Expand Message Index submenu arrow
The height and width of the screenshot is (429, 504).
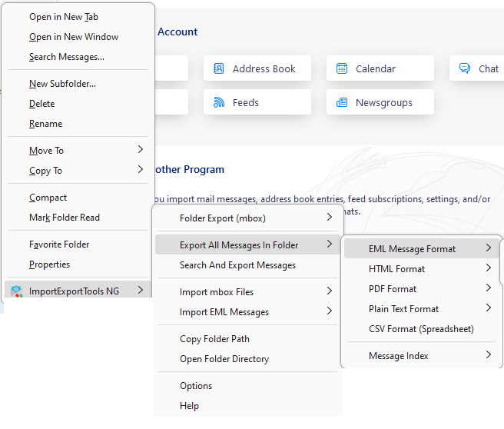click(x=489, y=354)
